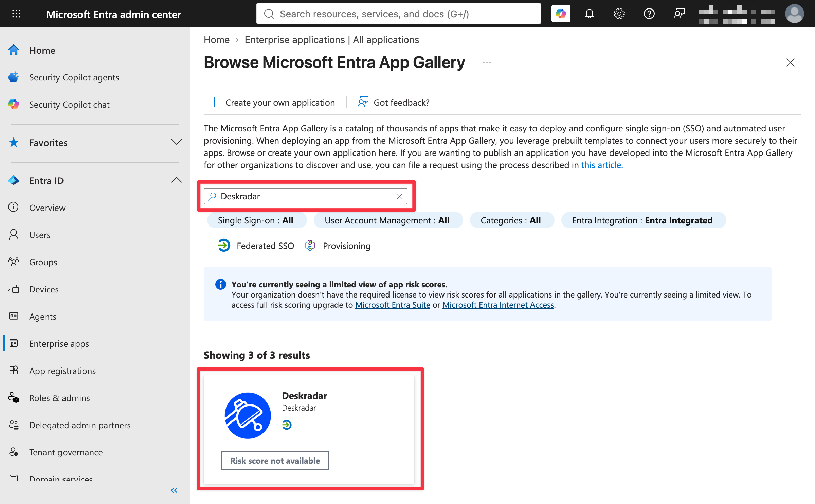Screen dimensions: 815x504
Task: Collapse the sidebar navigation pane
Action: [174, 490]
